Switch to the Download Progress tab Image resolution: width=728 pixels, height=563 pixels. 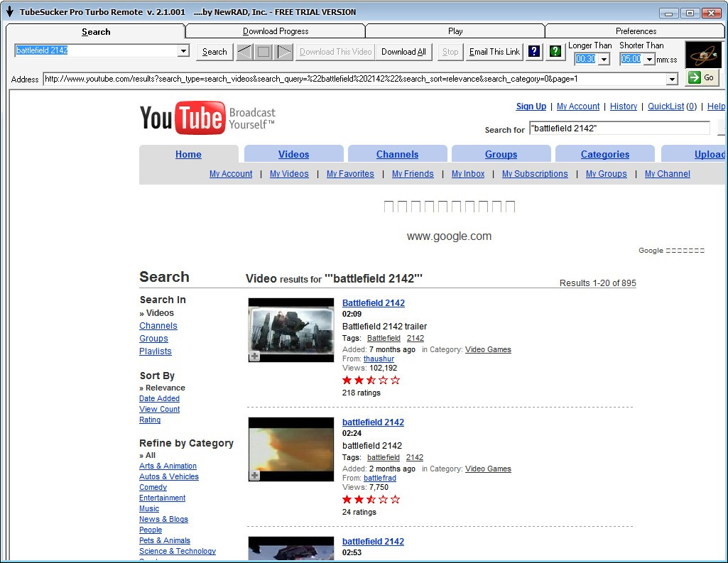click(276, 31)
